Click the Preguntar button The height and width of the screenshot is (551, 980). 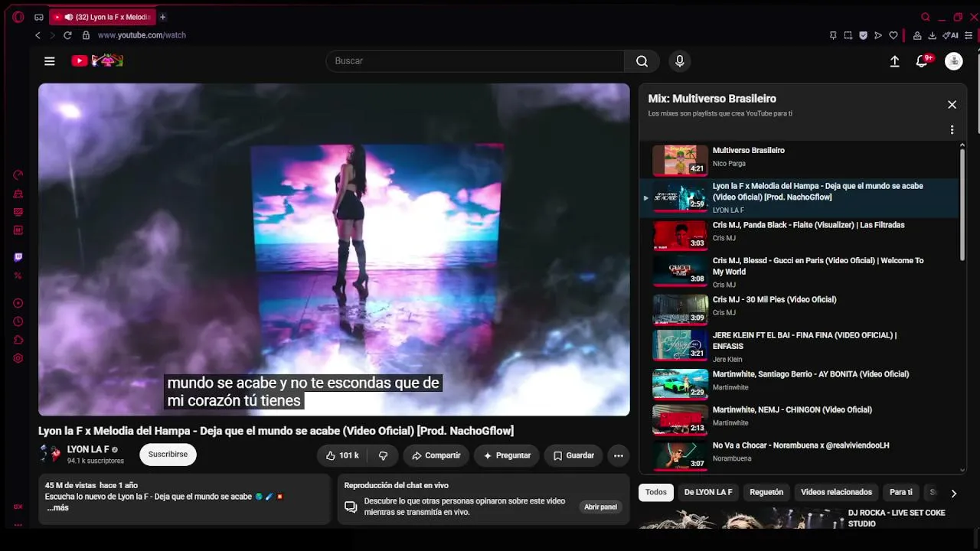pyautogui.click(x=506, y=455)
